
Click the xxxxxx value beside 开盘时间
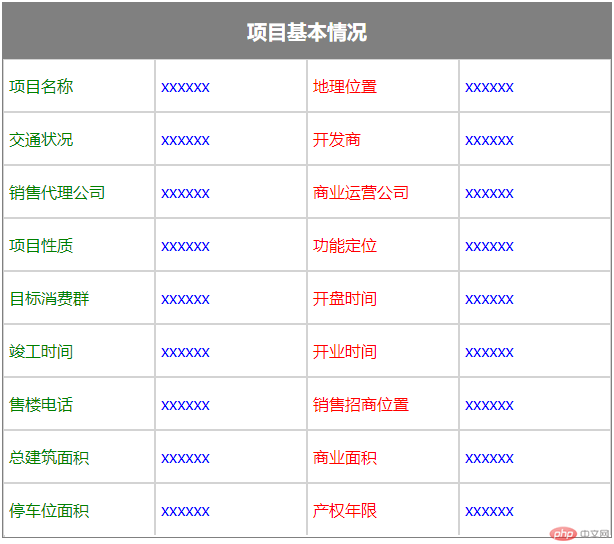[x=489, y=300]
